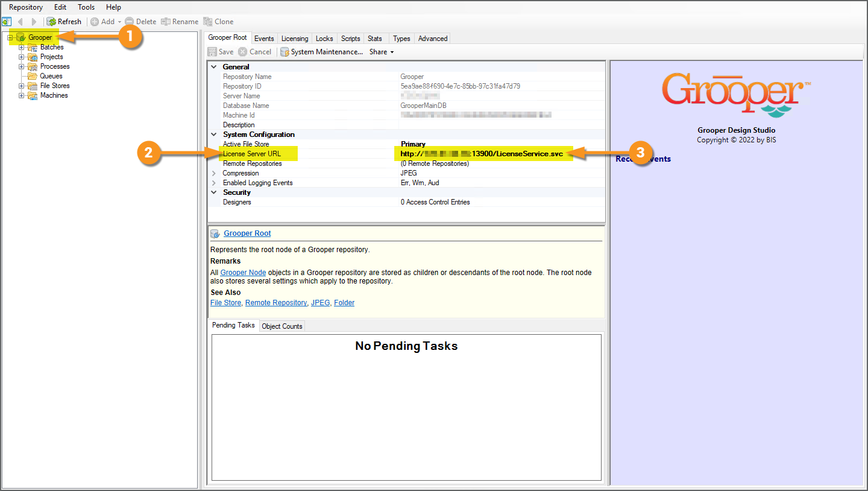Click the Repository ID value

460,86
